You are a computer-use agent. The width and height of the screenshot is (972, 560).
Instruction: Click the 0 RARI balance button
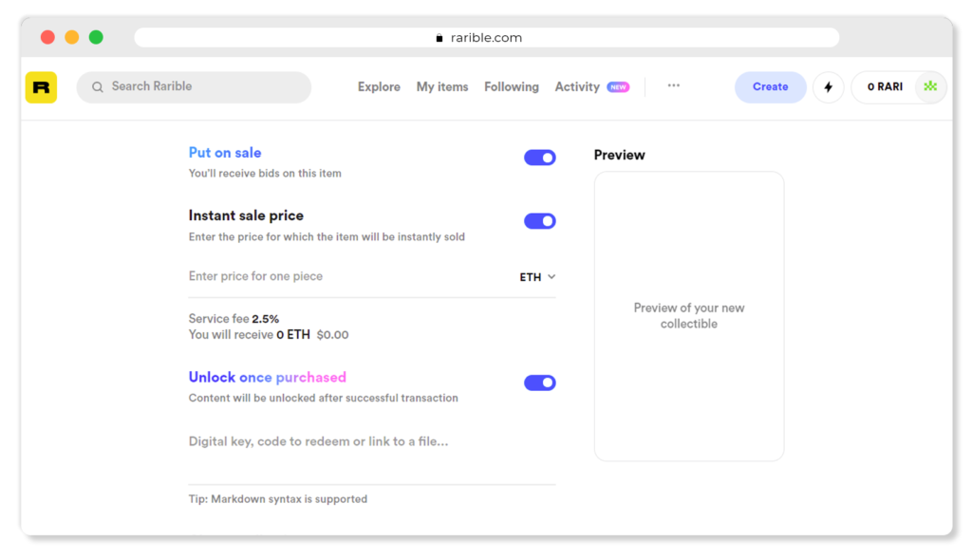point(885,87)
